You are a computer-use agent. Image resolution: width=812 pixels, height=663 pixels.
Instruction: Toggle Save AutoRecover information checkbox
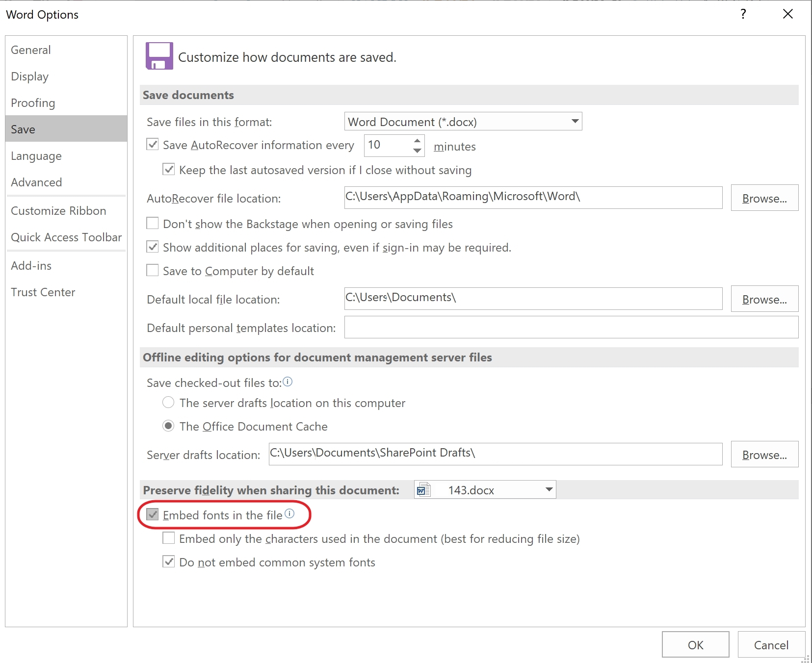pyautogui.click(x=153, y=144)
